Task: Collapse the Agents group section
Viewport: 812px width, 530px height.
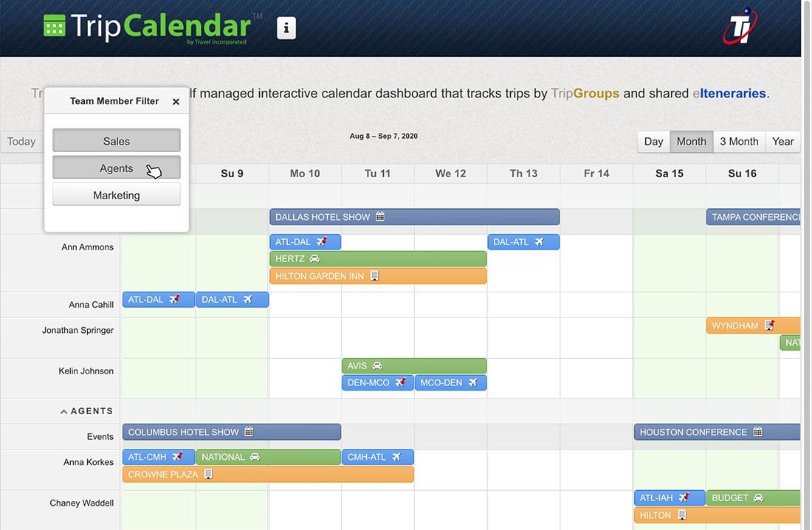Action: pyautogui.click(x=64, y=412)
